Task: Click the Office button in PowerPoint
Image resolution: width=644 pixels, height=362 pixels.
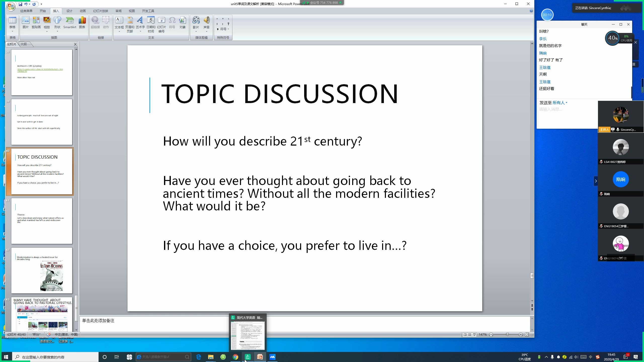Action: click(11, 7)
